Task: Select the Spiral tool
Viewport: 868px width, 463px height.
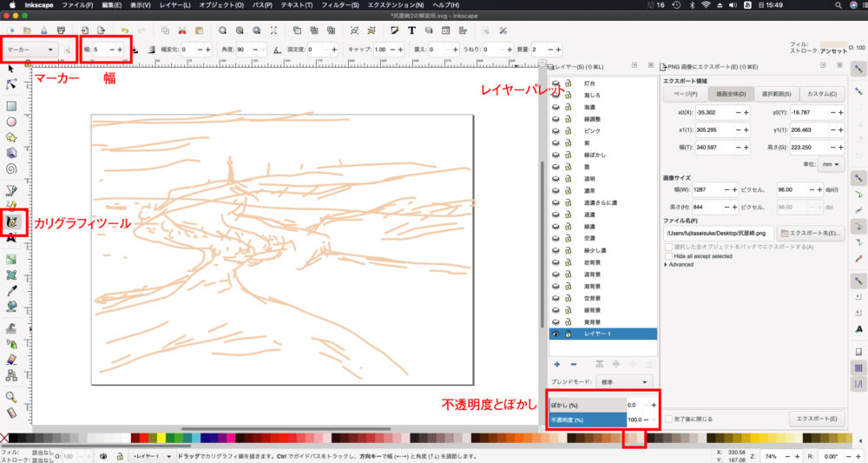Action: tap(12, 169)
